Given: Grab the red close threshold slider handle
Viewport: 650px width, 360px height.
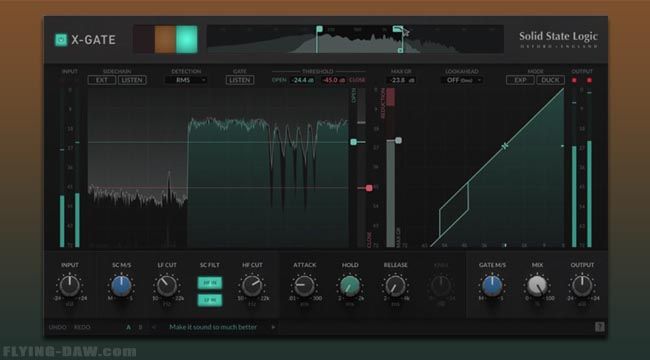Looking at the screenshot, I should [369, 188].
